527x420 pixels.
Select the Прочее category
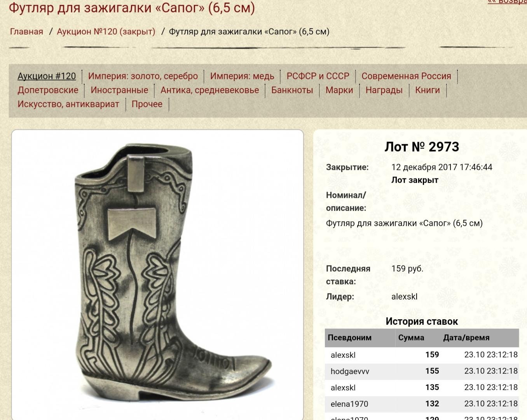(147, 104)
